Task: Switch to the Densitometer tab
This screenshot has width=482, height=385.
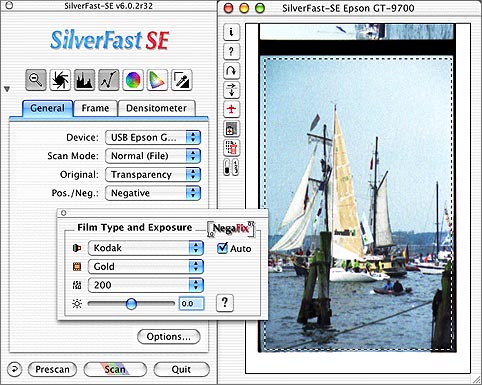Action: click(156, 108)
